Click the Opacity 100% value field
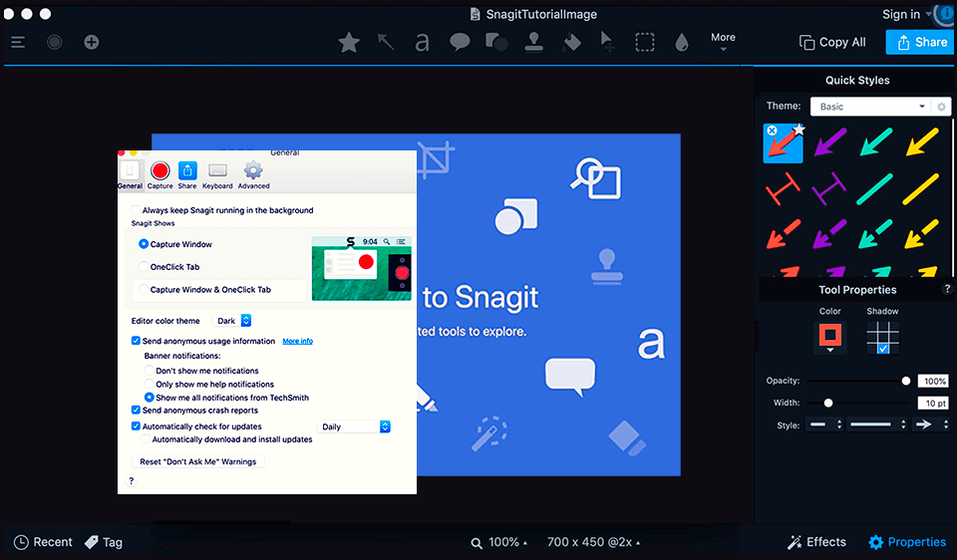Image resolution: width=957 pixels, height=560 pixels. [933, 382]
